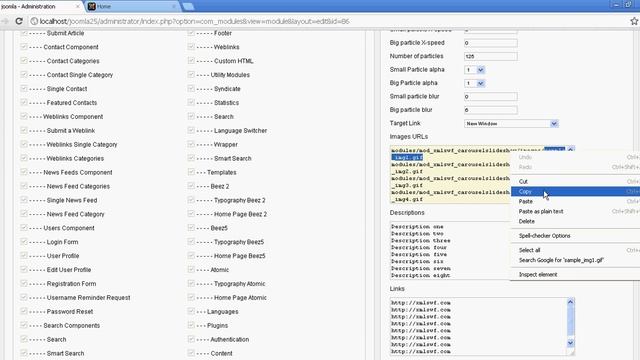Open the Big Particle alpha dropdown
The height and width of the screenshot is (360, 640).
coord(475,83)
